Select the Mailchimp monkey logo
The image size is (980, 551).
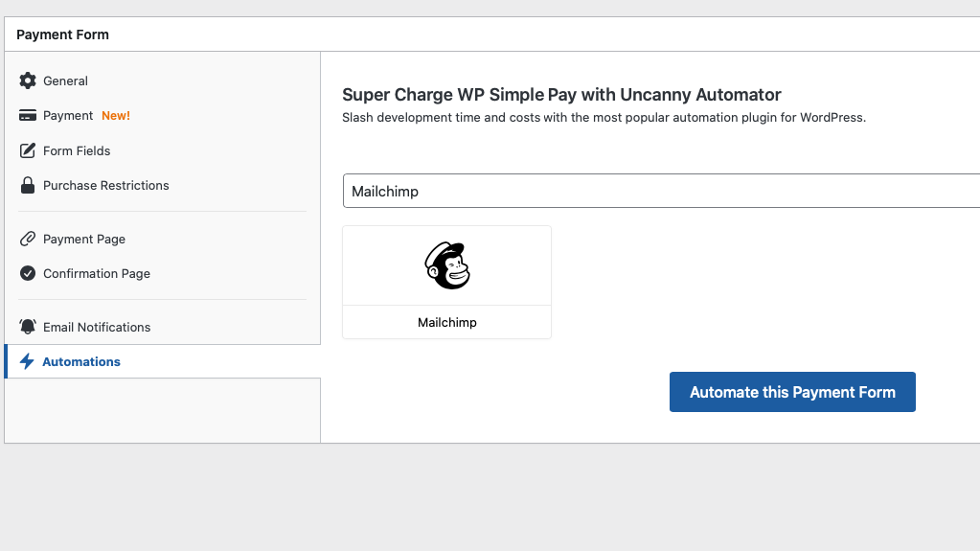(x=447, y=265)
